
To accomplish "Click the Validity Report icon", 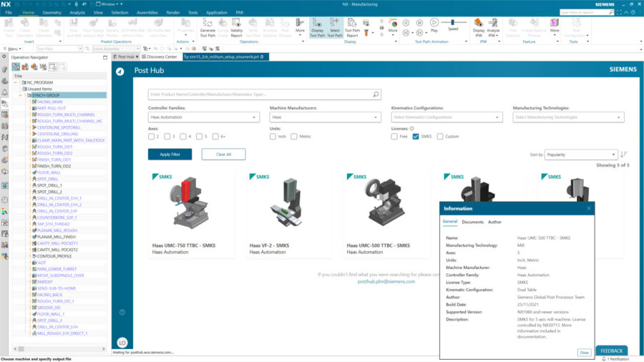I will tap(236, 26).
